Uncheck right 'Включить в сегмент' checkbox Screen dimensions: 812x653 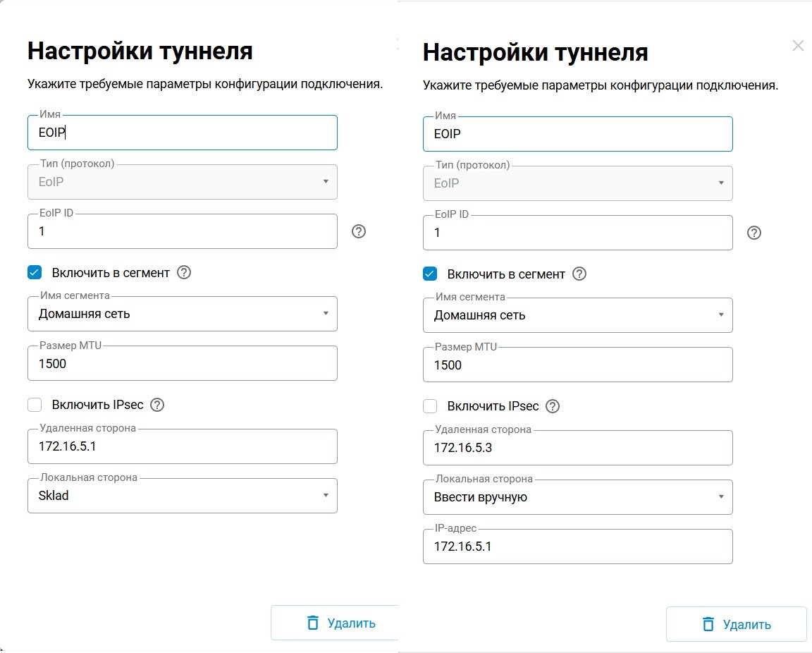coord(430,274)
